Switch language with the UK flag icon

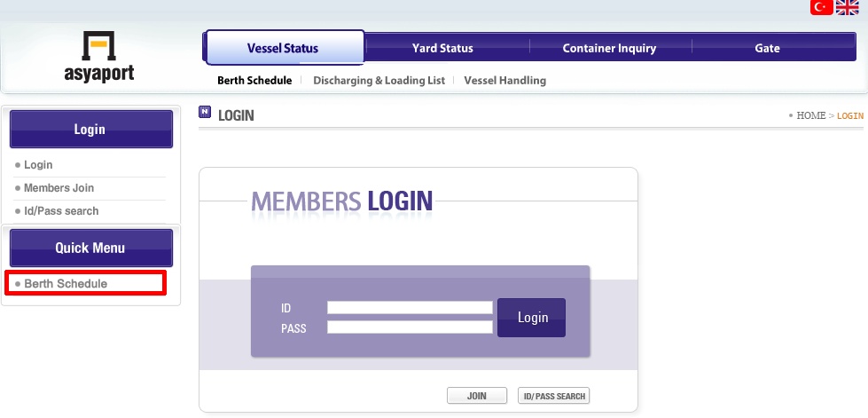click(848, 7)
